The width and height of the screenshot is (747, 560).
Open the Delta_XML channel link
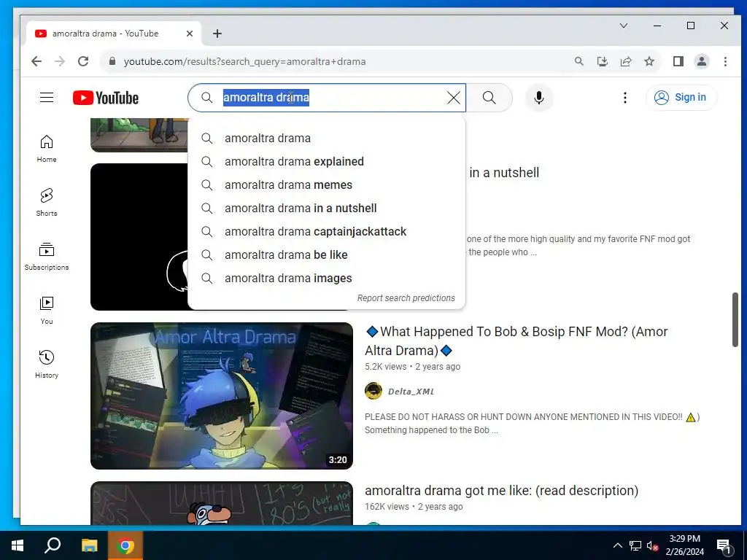pyautogui.click(x=411, y=392)
